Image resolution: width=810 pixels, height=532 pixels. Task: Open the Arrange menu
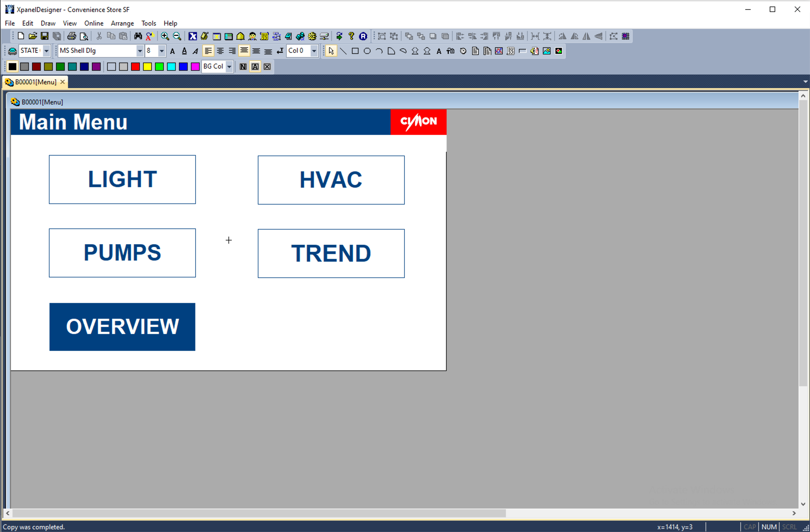tap(122, 23)
